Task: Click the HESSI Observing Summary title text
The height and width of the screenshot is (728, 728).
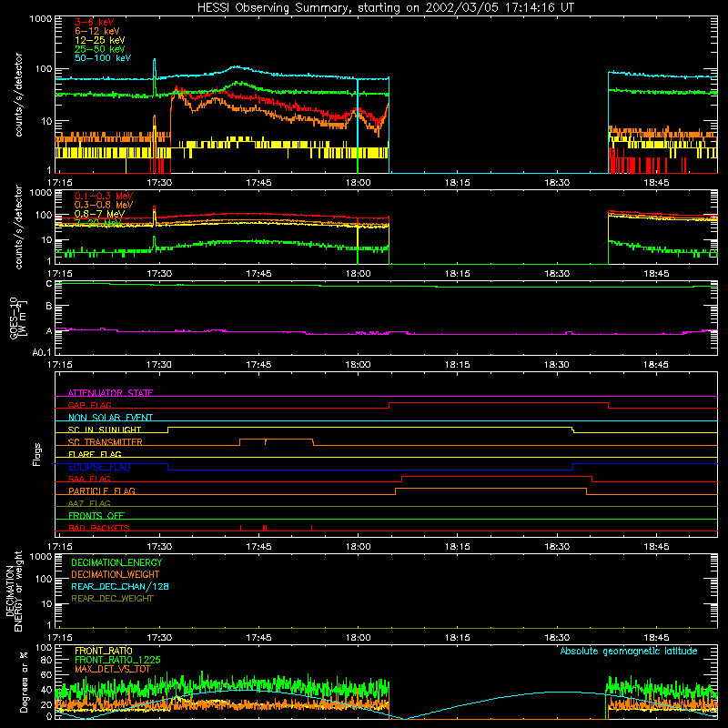Action: tap(385, 8)
